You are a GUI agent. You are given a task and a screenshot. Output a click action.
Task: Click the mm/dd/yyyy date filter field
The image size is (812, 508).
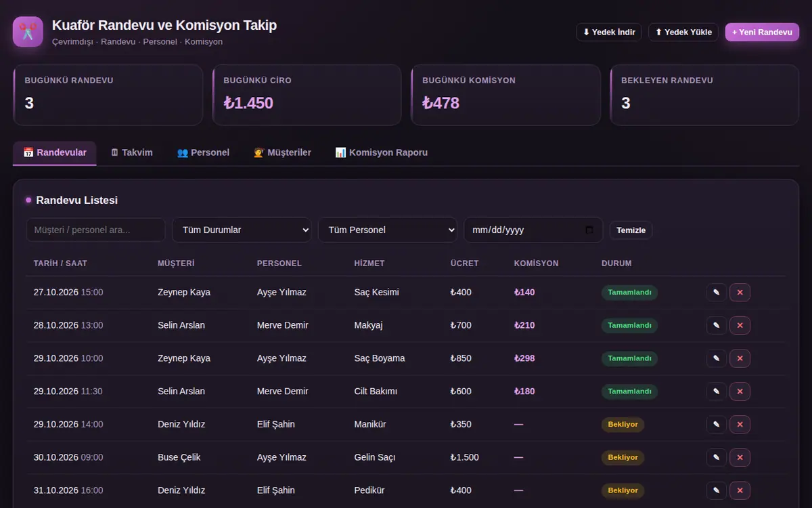533,230
